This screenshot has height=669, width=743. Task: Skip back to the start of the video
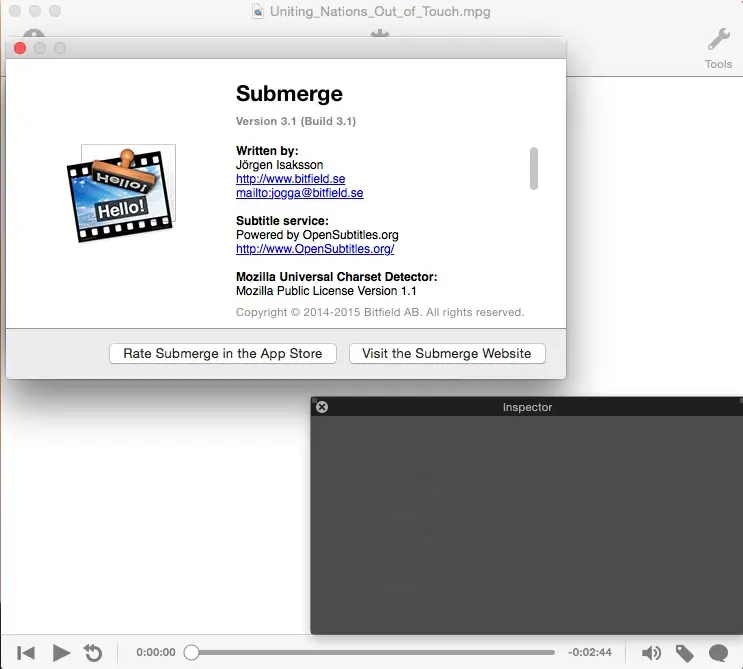pyautogui.click(x=26, y=653)
